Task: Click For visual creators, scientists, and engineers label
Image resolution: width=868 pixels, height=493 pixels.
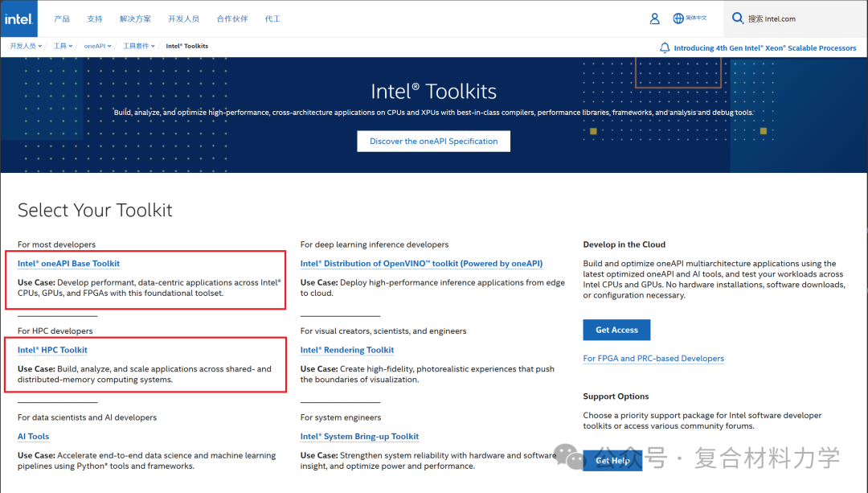Action: tap(383, 331)
